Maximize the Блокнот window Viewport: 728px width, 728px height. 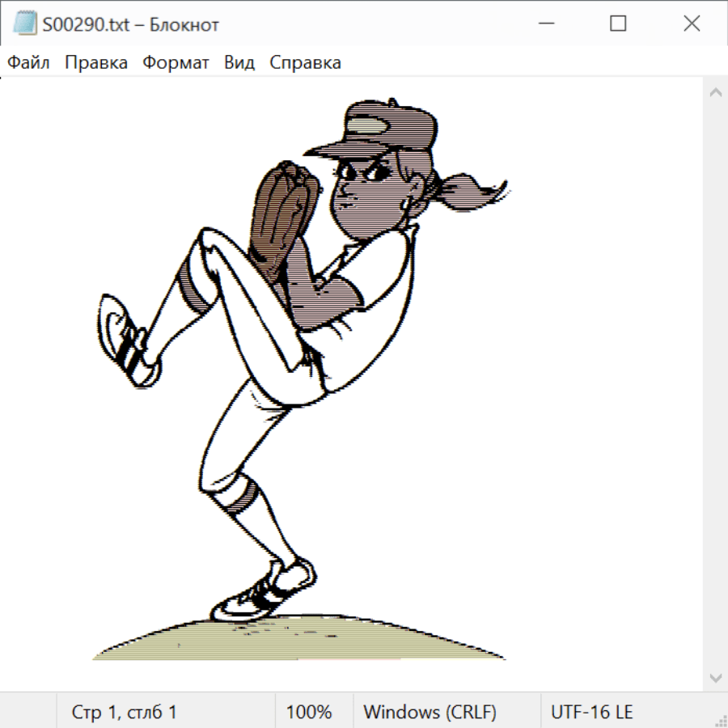pos(618,24)
